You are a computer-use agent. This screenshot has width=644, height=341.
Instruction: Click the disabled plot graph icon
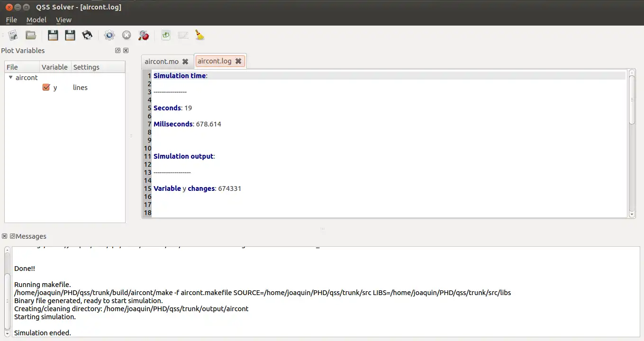183,35
